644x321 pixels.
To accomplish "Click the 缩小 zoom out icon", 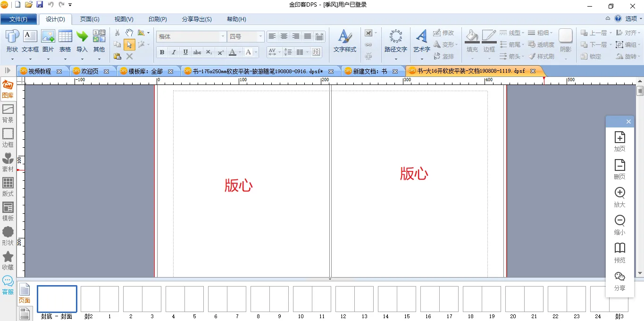I will click(620, 220).
